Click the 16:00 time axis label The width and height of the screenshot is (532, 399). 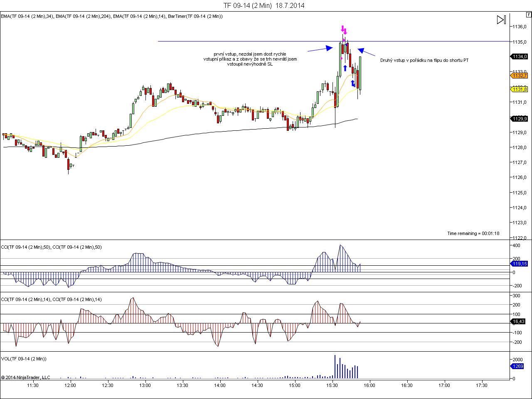coord(369,385)
